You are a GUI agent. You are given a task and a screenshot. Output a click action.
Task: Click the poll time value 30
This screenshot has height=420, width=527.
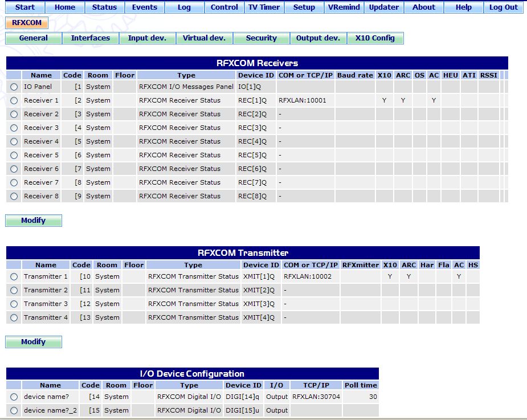(373, 397)
